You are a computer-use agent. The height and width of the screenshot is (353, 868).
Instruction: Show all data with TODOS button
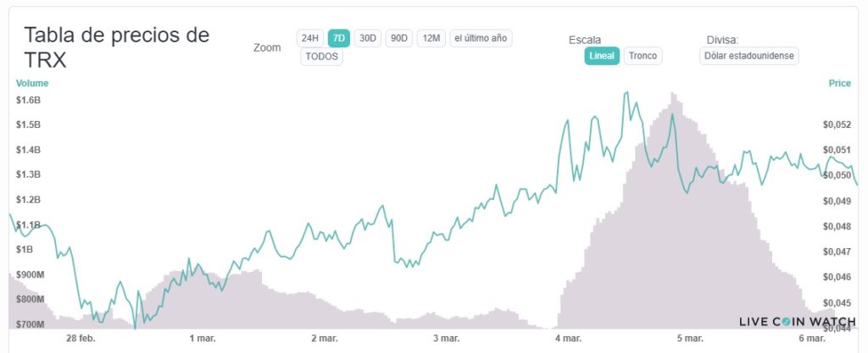click(x=322, y=57)
